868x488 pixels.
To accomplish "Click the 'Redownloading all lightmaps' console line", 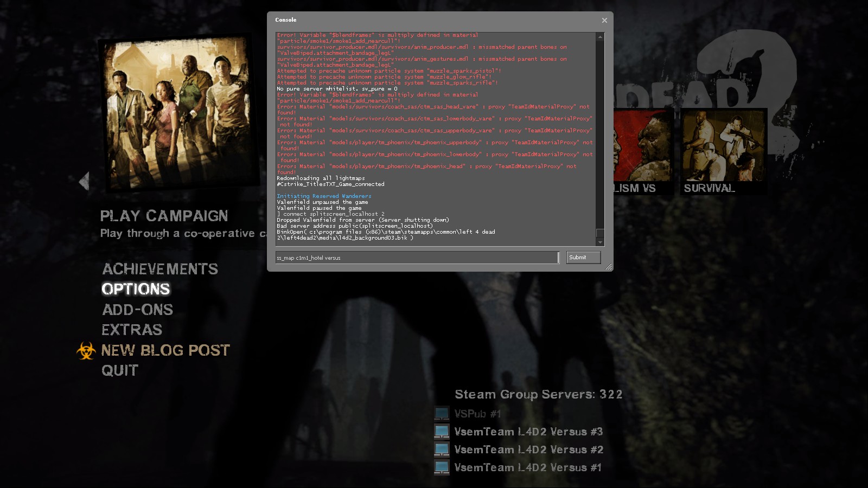I will click(x=321, y=178).
